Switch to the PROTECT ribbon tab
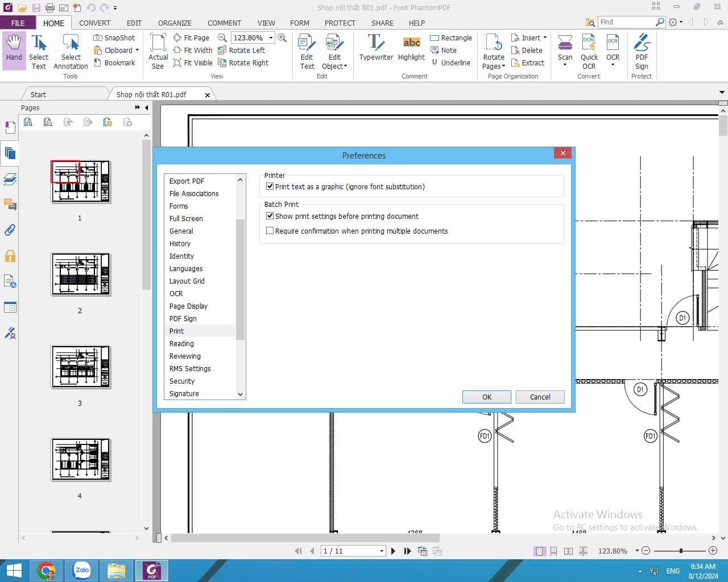The image size is (728, 582). click(340, 23)
